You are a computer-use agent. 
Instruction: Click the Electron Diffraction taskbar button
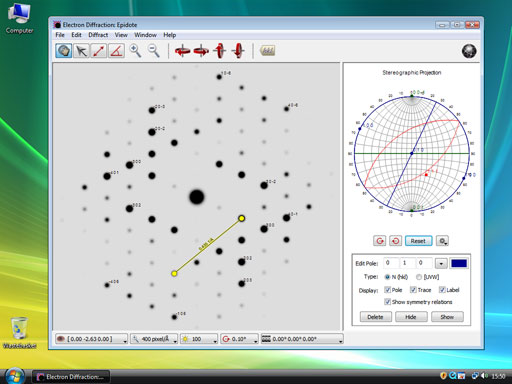point(71,377)
